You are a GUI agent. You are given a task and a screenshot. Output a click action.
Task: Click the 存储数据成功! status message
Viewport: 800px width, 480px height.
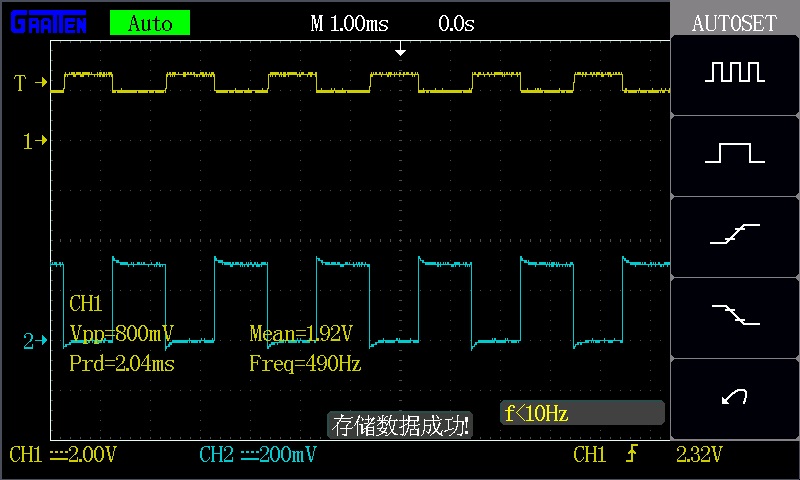point(400,425)
